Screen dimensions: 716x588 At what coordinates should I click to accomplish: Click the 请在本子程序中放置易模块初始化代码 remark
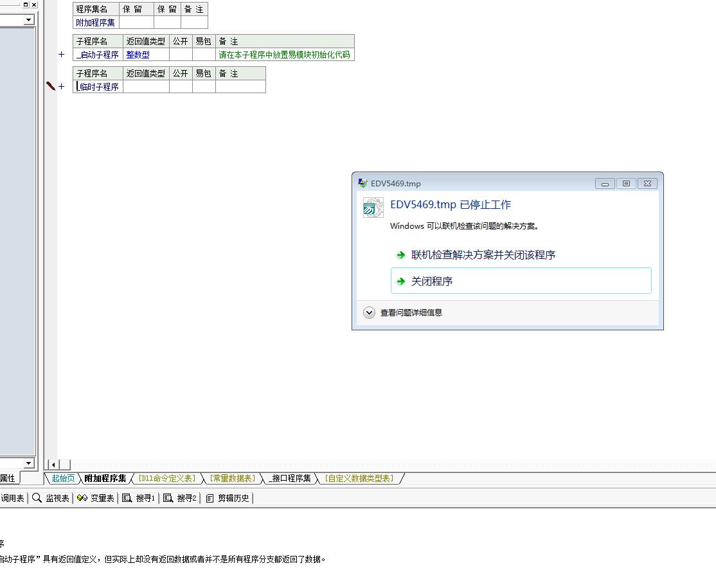[285, 55]
